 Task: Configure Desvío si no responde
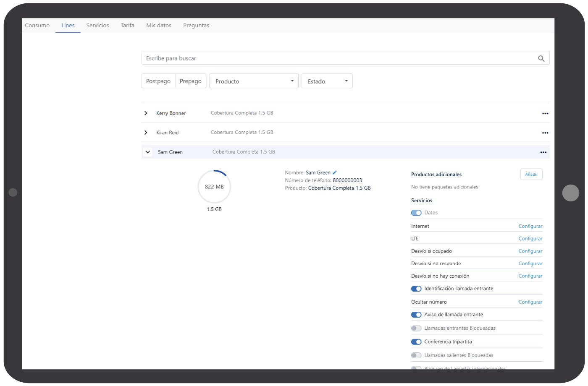(x=530, y=264)
